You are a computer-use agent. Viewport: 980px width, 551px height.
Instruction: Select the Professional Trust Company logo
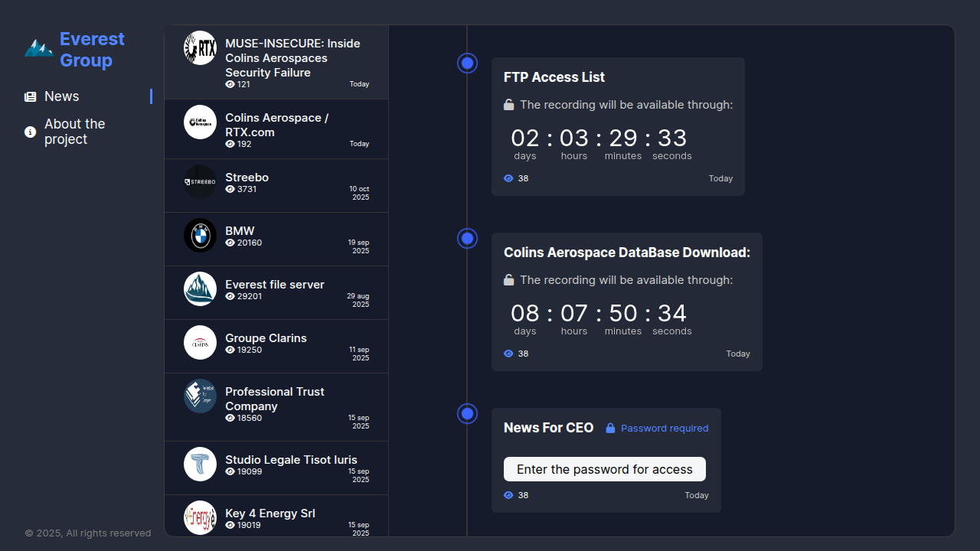200,396
